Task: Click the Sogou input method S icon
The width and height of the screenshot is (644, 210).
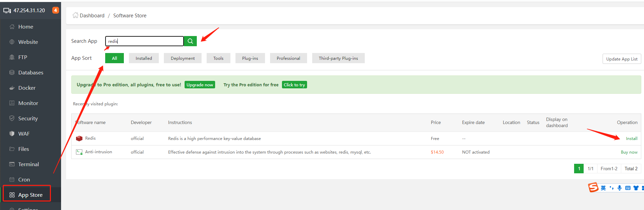Action: [x=593, y=187]
